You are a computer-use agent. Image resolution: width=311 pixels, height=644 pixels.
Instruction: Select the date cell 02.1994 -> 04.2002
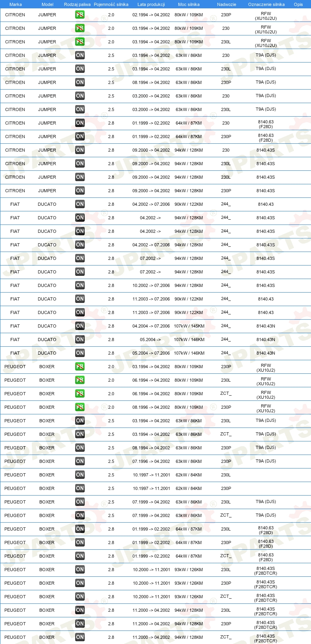click(x=151, y=15)
